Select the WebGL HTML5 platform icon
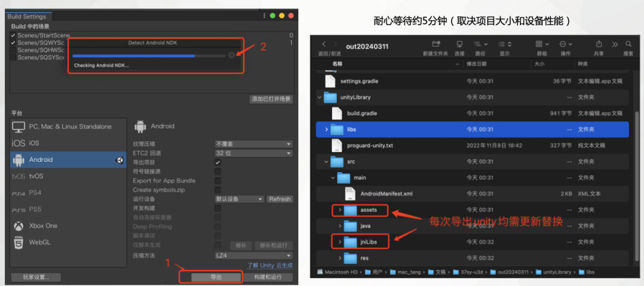 pos(18,242)
